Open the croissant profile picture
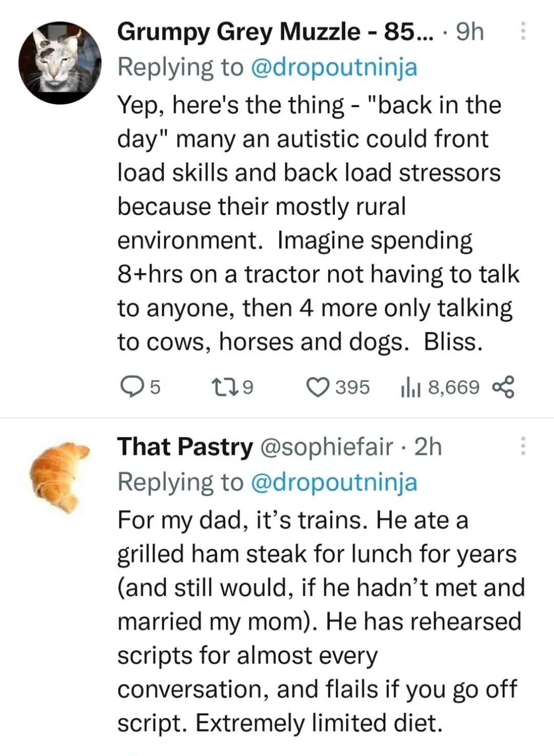The height and width of the screenshot is (756, 554). 58,477
